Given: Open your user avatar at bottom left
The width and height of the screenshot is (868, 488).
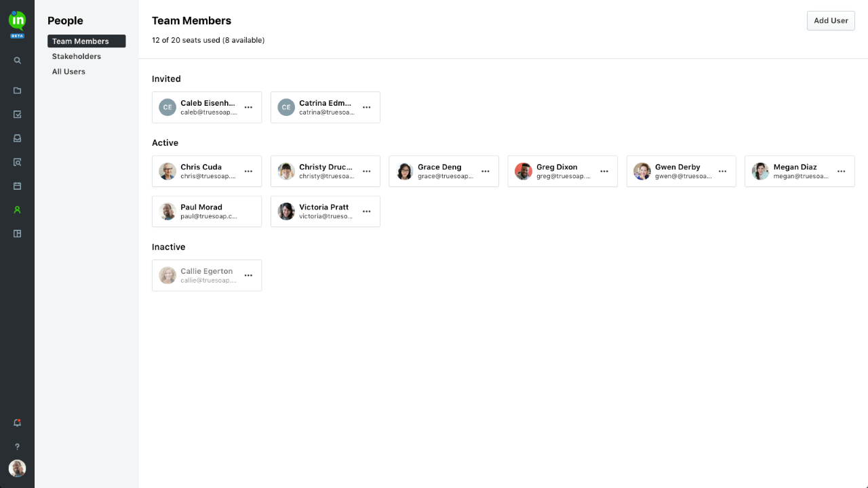Looking at the screenshot, I should point(18,468).
